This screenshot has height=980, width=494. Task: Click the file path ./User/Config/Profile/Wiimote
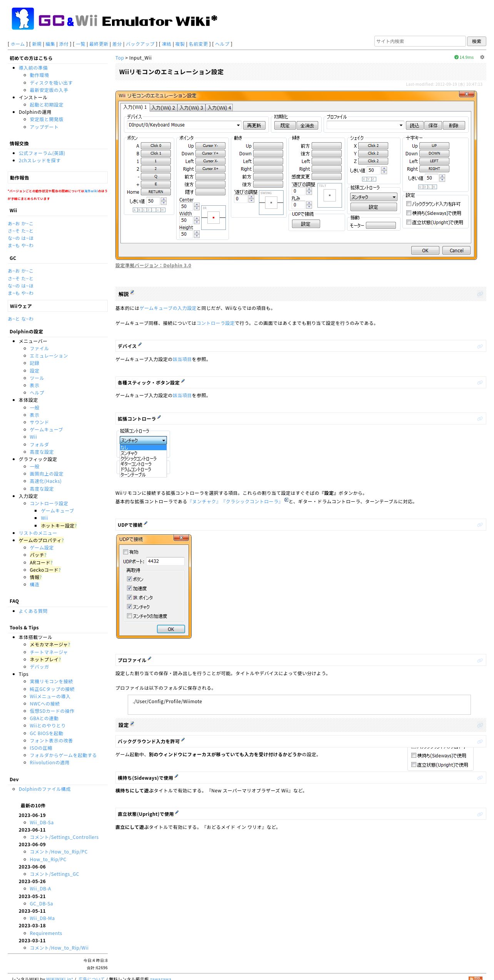pos(167,701)
